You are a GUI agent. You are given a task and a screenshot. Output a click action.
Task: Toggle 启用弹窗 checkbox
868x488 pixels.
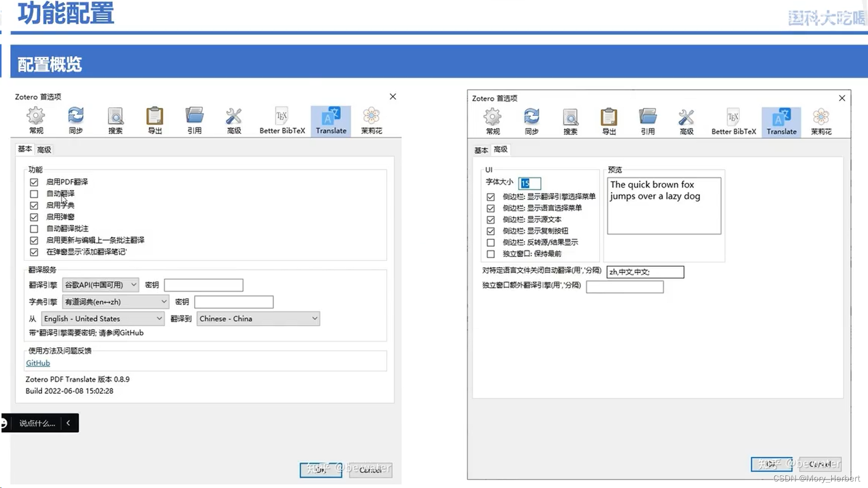click(x=34, y=217)
